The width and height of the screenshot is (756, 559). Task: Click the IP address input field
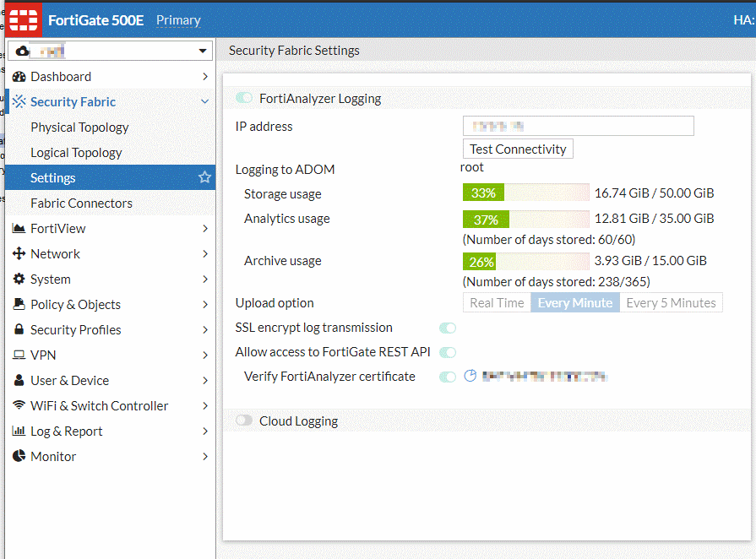click(578, 126)
